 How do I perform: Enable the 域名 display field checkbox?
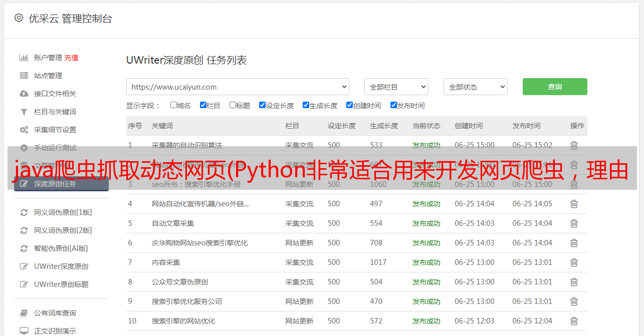click(173, 105)
